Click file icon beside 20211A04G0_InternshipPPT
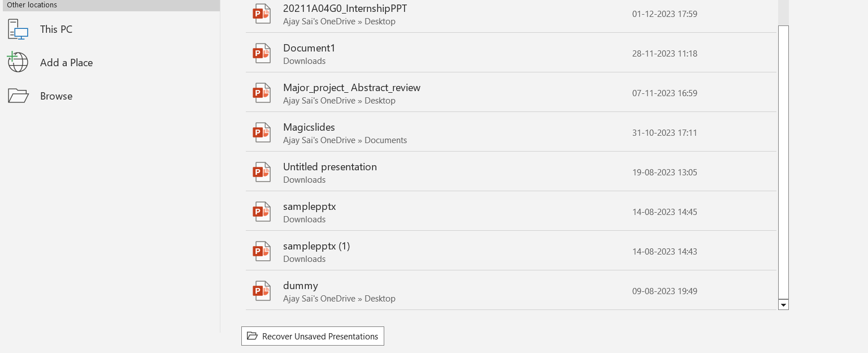868x353 pixels. coord(262,14)
